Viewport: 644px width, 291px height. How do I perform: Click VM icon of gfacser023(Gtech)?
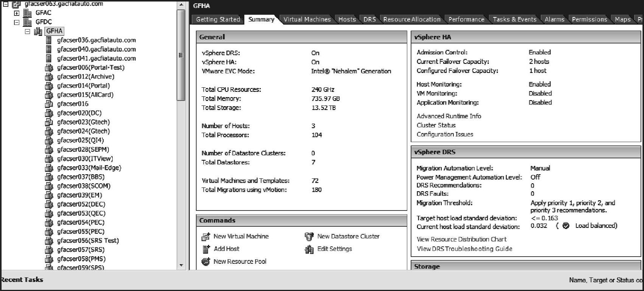pos(49,122)
